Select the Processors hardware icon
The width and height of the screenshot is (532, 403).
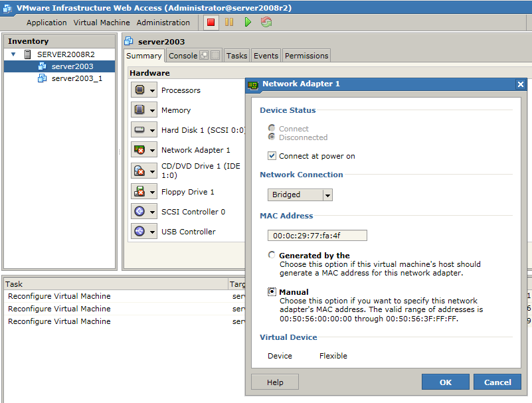tap(139, 90)
